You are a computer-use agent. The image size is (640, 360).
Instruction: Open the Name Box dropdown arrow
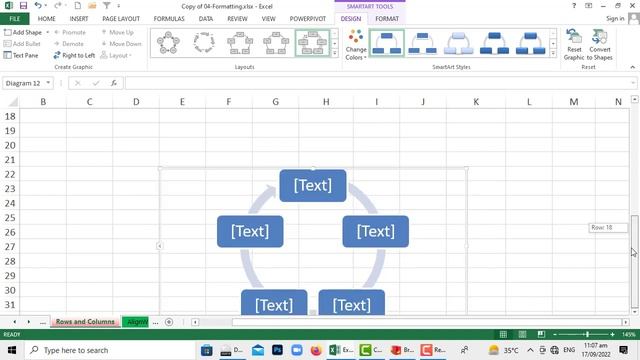48,83
